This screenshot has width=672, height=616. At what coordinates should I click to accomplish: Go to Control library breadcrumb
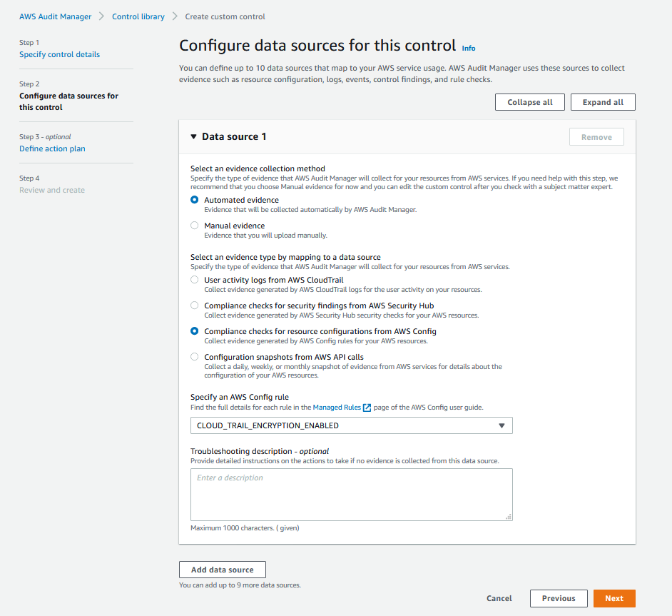pos(138,16)
